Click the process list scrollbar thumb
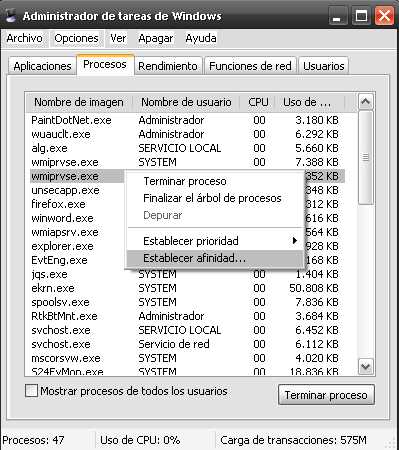The image size is (399, 450). pos(366,157)
